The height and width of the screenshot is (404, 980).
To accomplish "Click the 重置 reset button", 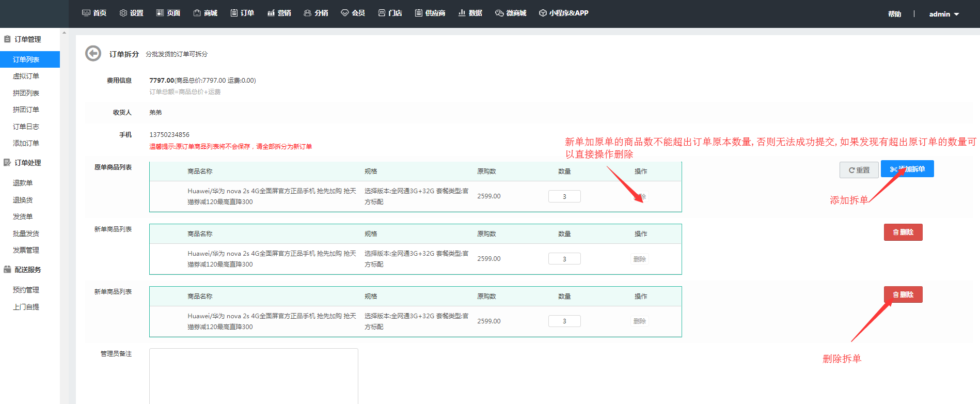I will [859, 170].
